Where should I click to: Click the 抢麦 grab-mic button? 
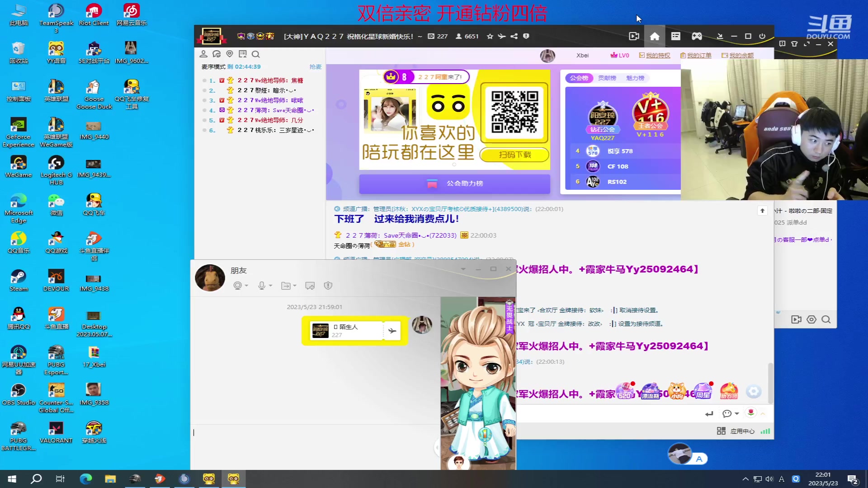pos(316,66)
